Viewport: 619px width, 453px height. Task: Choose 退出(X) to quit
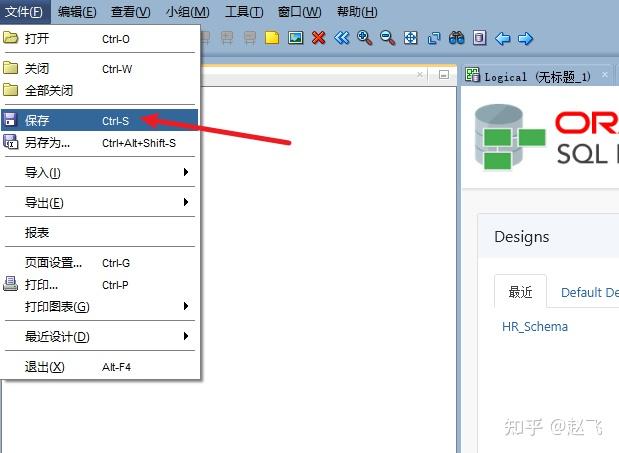point(99,367)
